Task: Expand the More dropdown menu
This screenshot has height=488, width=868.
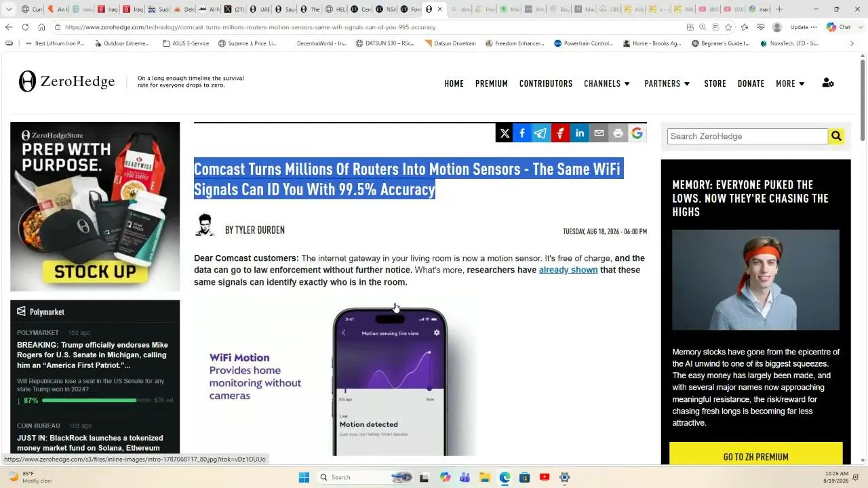Action: pos(791,83)
